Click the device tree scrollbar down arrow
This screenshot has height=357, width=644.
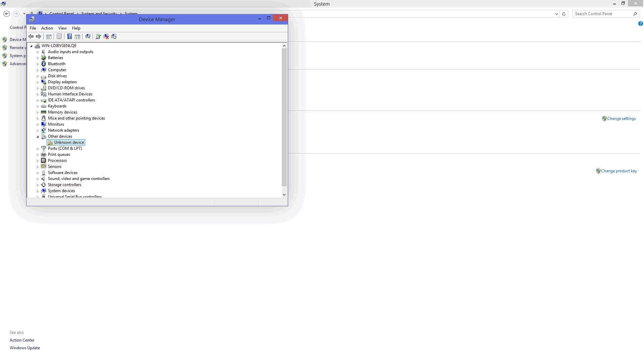(x=284, y=194)
